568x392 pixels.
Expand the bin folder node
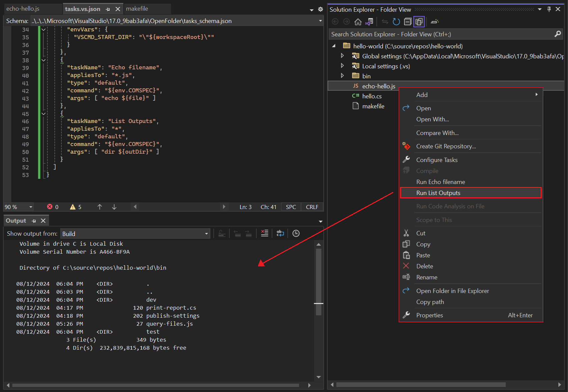[x=342, y=76]
